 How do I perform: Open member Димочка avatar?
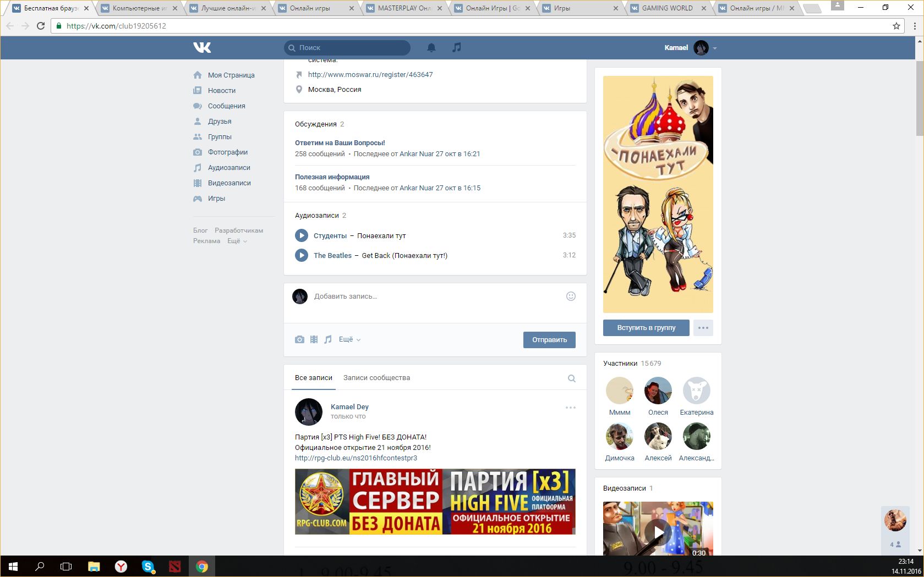tap(620, 436)
